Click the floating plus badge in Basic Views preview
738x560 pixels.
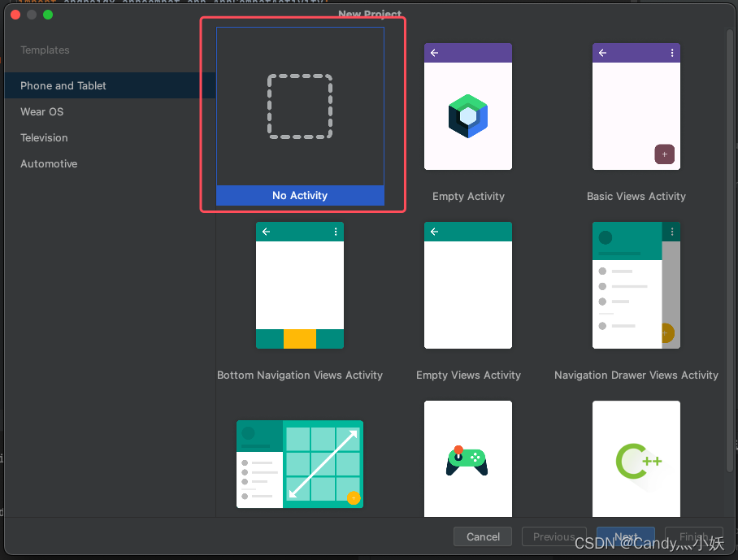(665, 154)
